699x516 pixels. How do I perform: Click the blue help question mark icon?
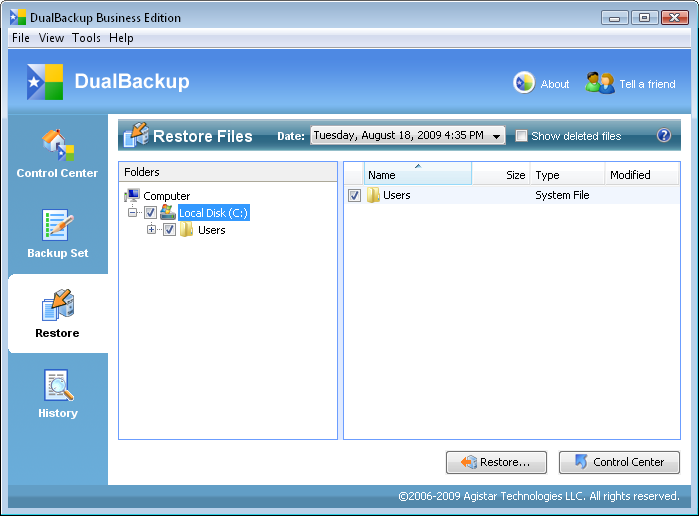tap(664, 135)
